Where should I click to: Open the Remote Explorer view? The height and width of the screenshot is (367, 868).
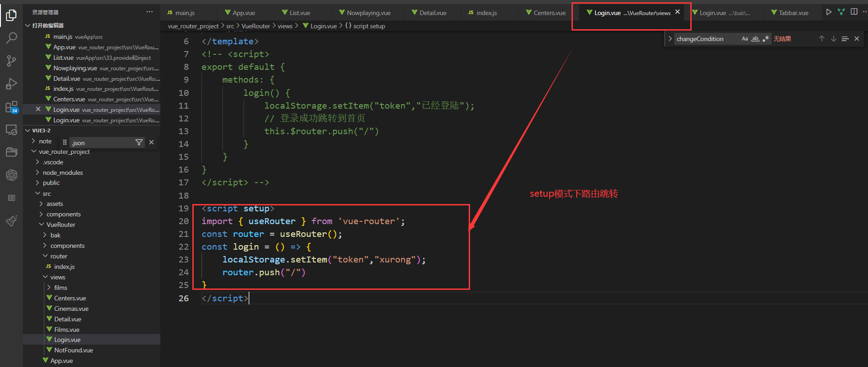pos(11,130)
